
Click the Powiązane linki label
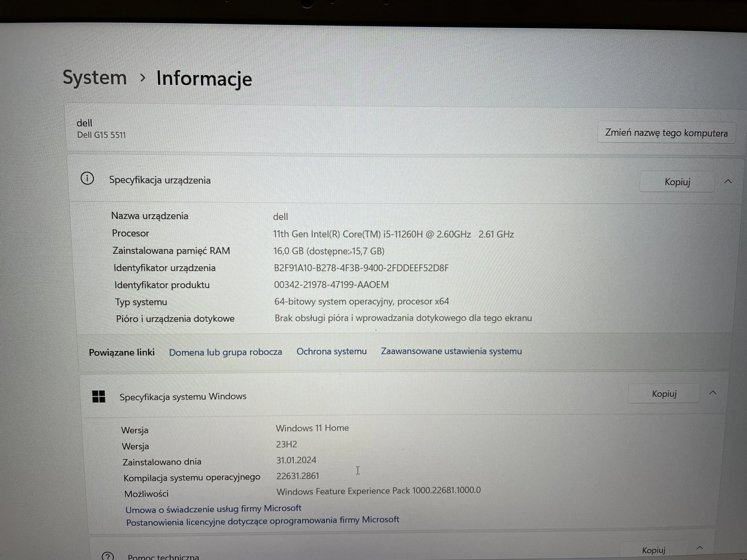click(122, 352)
